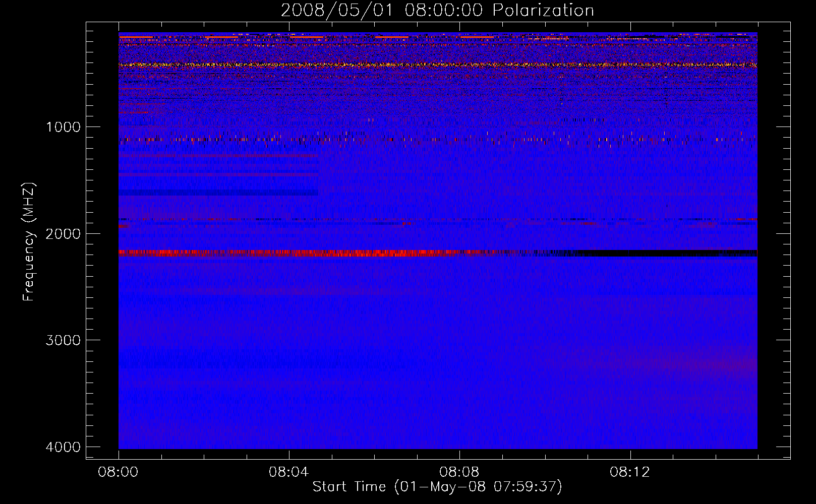Click the 08:04 time tick label
This screenshot has width=816, height=504.
pos(289,472)
